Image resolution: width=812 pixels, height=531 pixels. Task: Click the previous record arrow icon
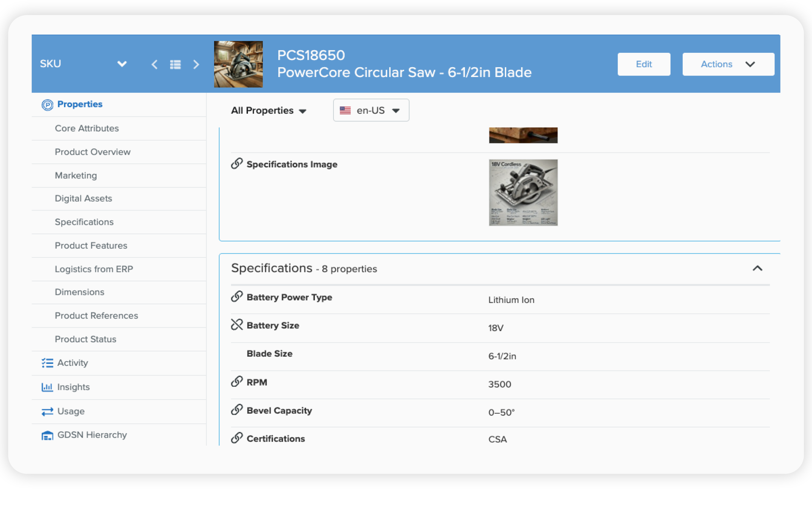[x=154, y=64]
